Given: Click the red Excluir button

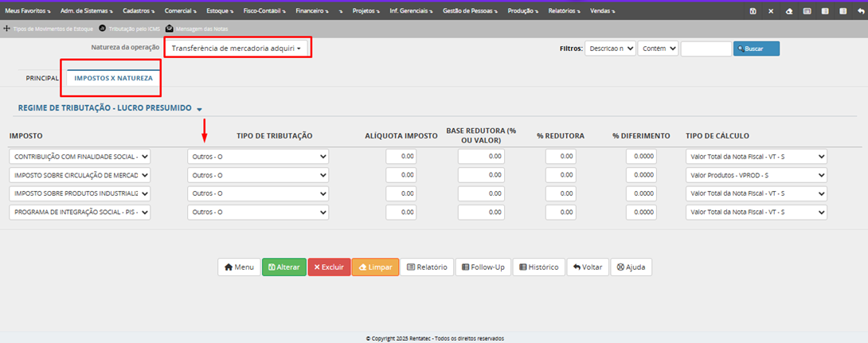Looking at the screenshot, I should (x=328, y=267).
